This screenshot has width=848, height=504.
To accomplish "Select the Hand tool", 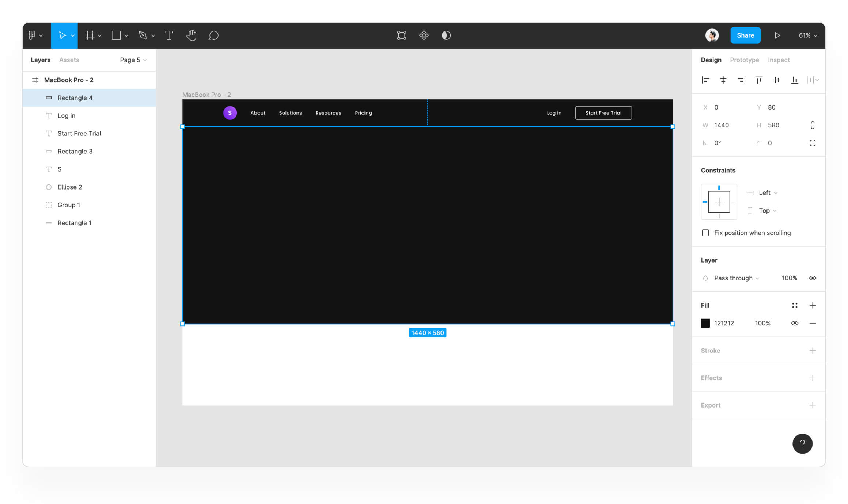I will click(x=191, y=35).
